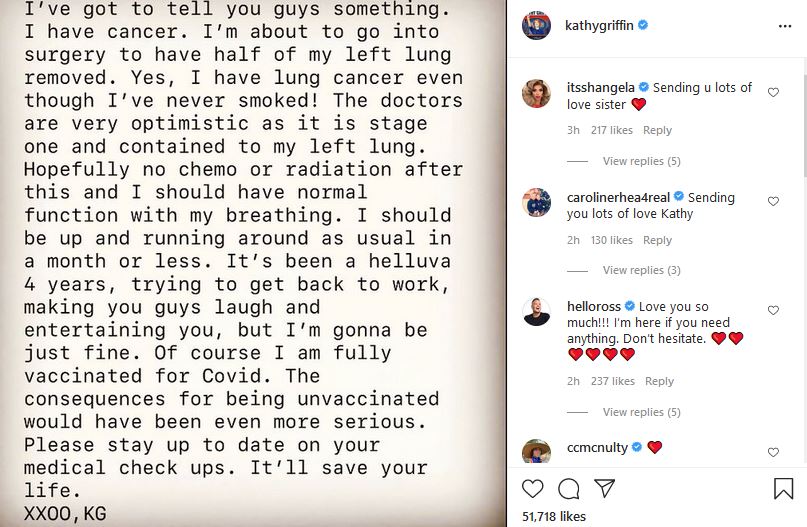This screenshot has height=527, width=807.
Task: Open helloross's avatar
Action: [536, 311]
